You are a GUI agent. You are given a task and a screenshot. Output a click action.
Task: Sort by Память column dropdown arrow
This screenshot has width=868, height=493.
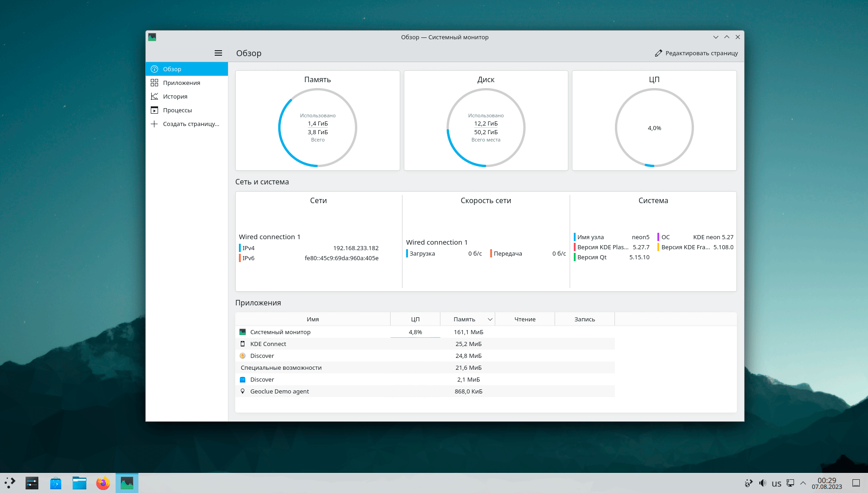[x=490, y=320]
